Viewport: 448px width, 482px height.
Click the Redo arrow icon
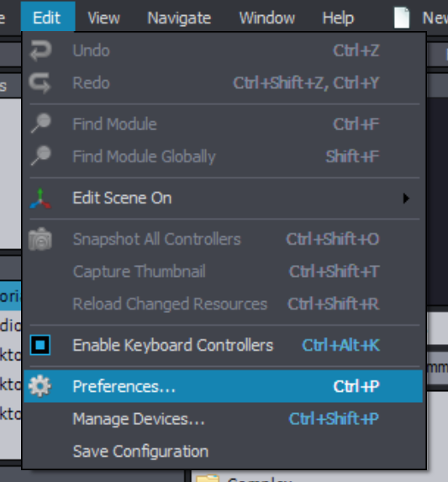pyautogui.click(x=40, y=83)
